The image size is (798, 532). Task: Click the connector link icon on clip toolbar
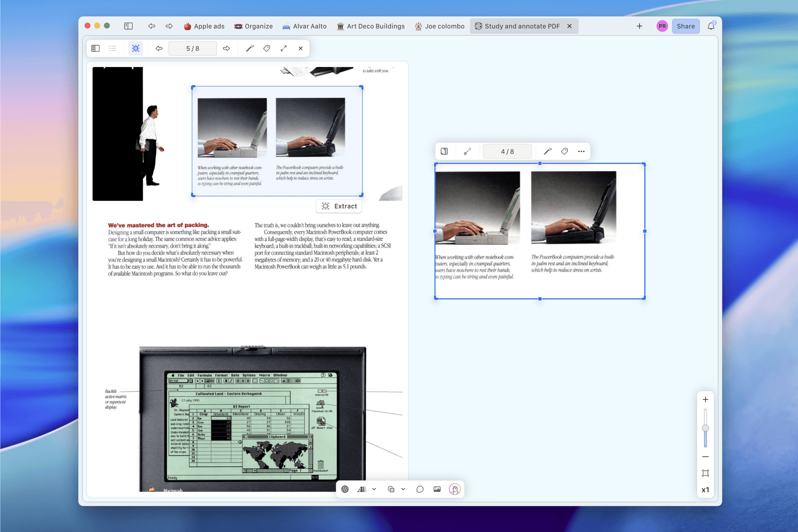tap(468, 151)
